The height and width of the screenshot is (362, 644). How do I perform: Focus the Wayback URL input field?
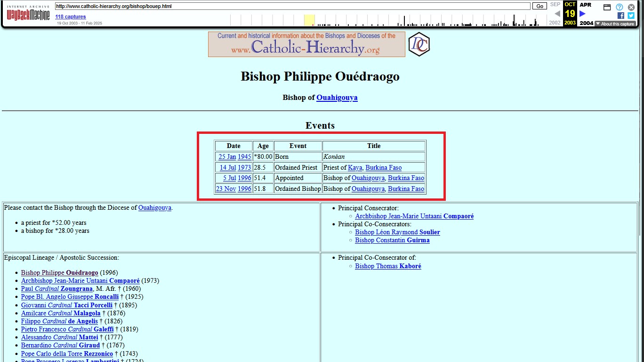pos(292,6)
